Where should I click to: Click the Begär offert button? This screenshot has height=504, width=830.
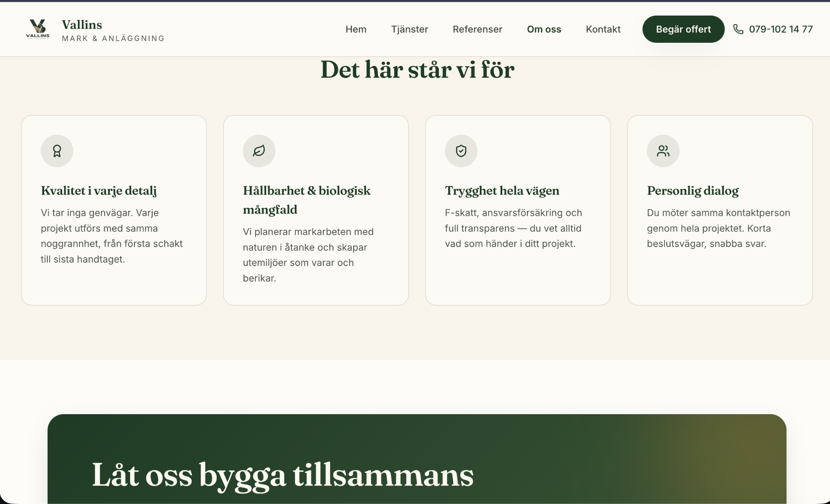683,29
